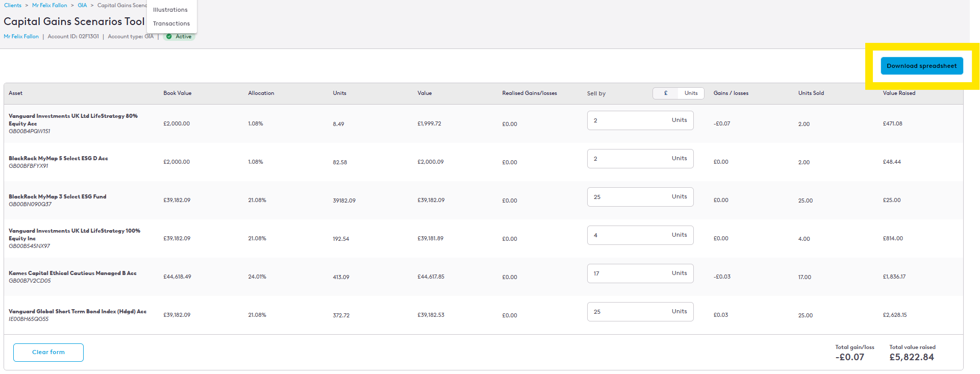Click the Value Raised column header

click(x=899, y=93)
